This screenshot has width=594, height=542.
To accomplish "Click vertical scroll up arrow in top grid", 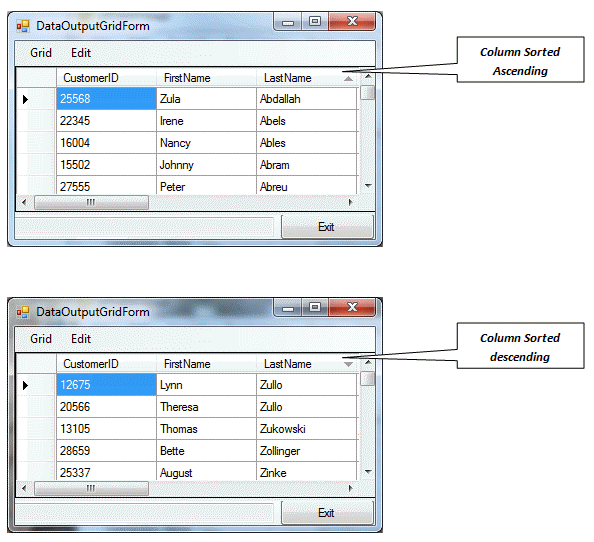I will pyautogui.click(x=367, y=77).
